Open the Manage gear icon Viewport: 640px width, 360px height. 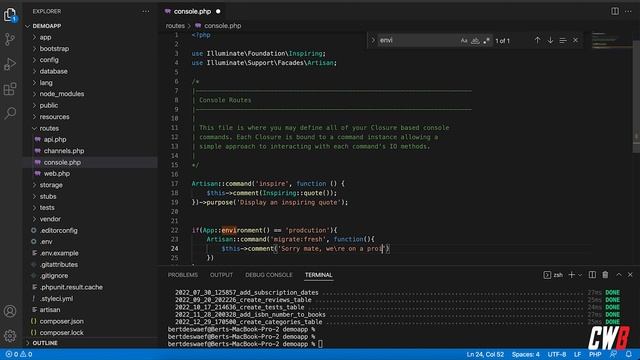click(x=10, y=336)
